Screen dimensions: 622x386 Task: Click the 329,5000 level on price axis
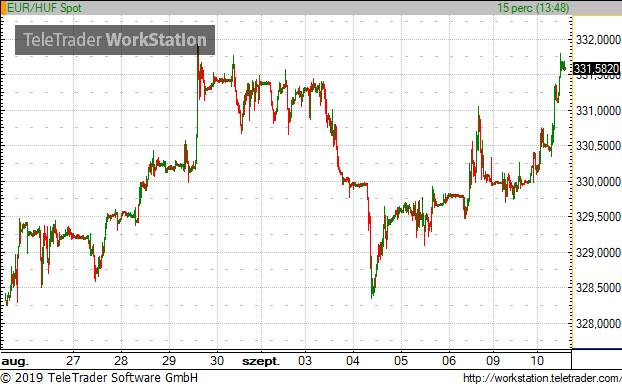pyautogui.click(x=598, y=217)
